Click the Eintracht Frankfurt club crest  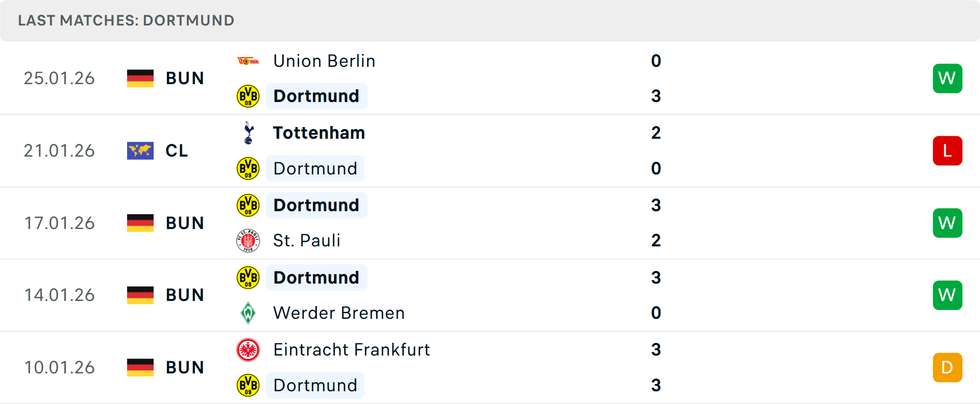click(x=249, y=350)
